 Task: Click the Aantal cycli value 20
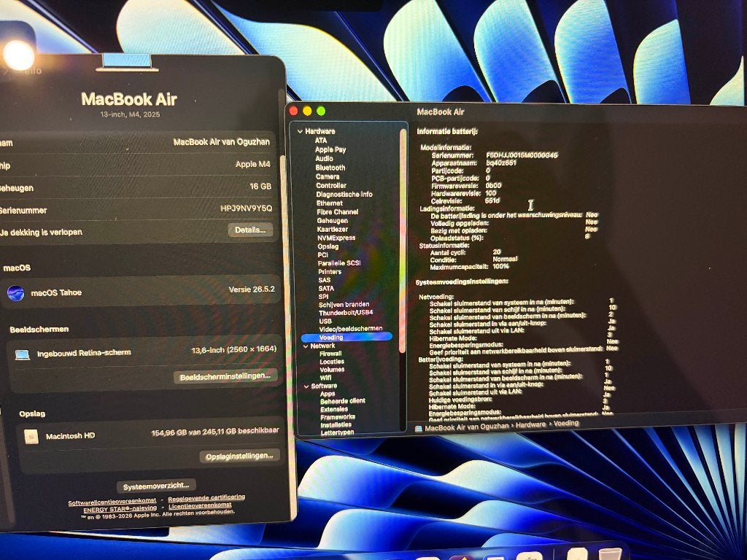(497, 252)
